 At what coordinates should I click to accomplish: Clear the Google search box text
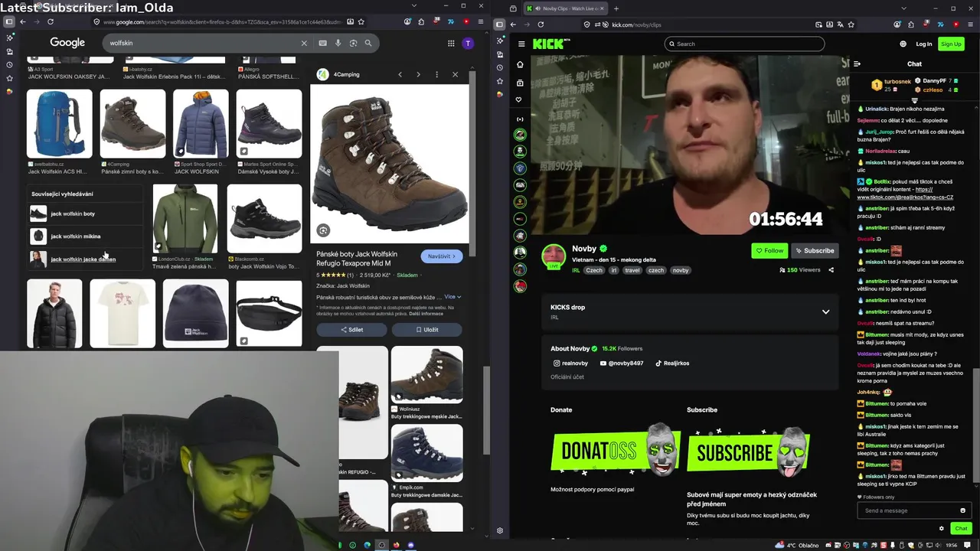coord(304,43)
